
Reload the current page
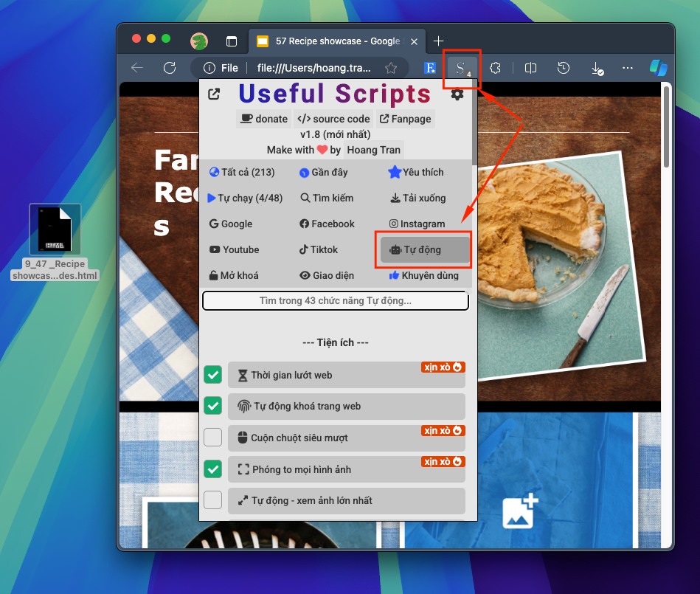pyautogui.click(x=170, y=68)
